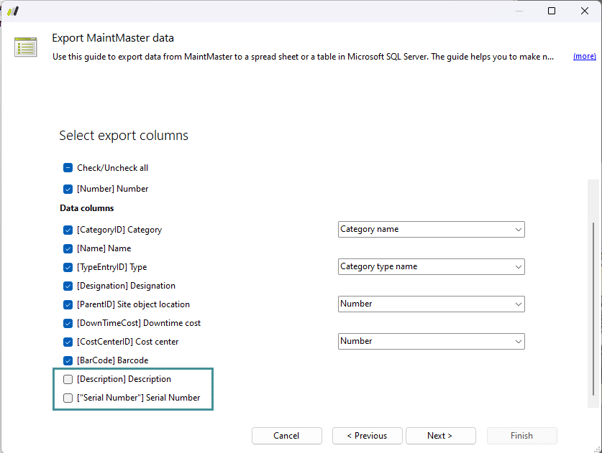Go back with the Previous button
The image size is (602, 453).
pos(367,436)
